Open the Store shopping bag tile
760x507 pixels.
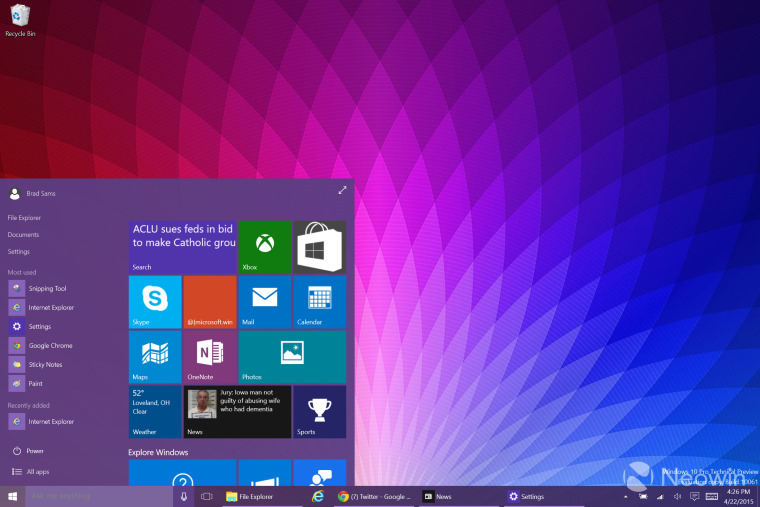(x=319, y=247)
